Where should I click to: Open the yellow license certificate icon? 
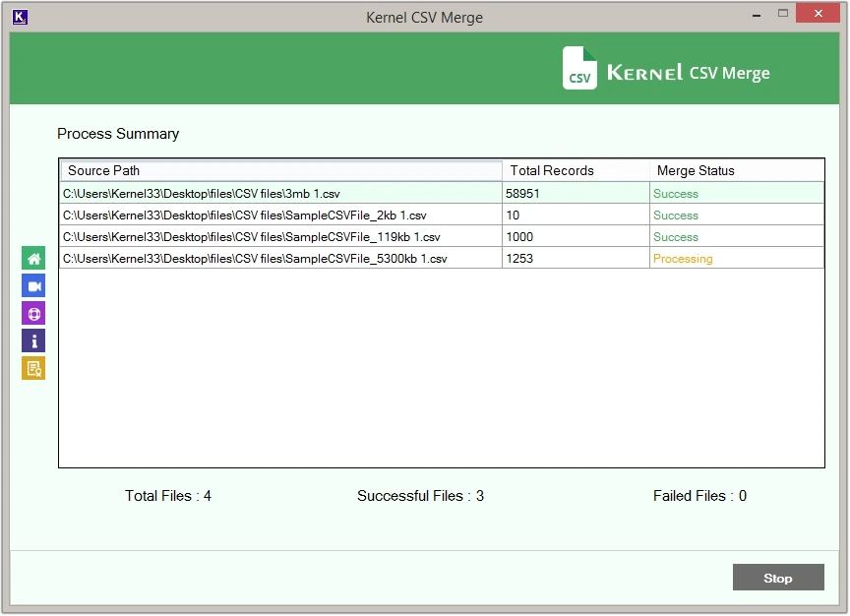[x=33, y=369]
